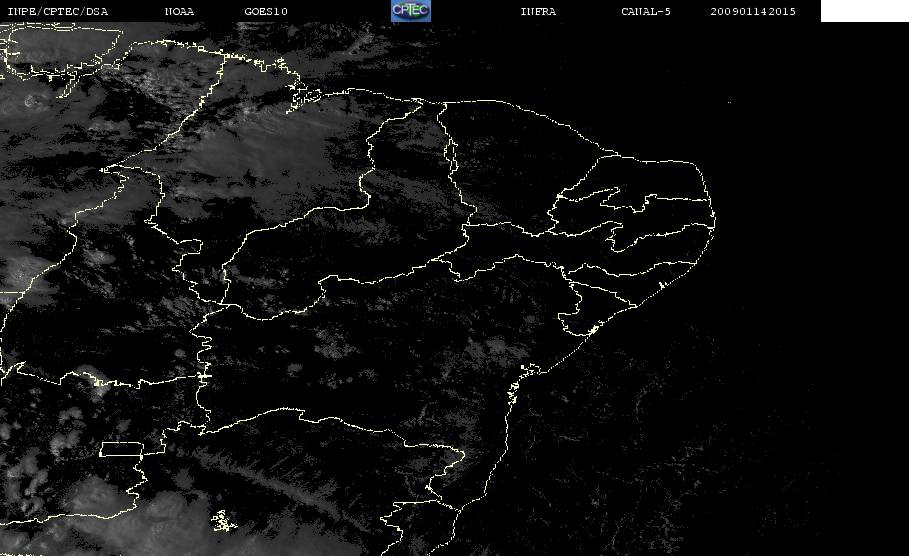Select the CANAL-5 channel label

tap(646, 11)
